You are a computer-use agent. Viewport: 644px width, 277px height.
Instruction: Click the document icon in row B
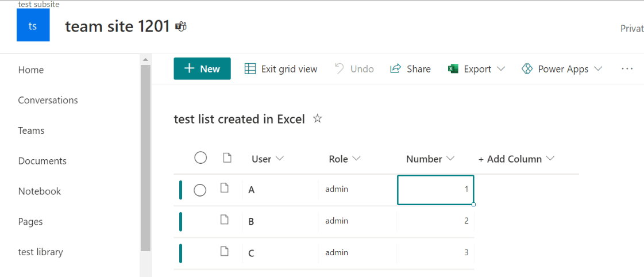coord(224,220)
